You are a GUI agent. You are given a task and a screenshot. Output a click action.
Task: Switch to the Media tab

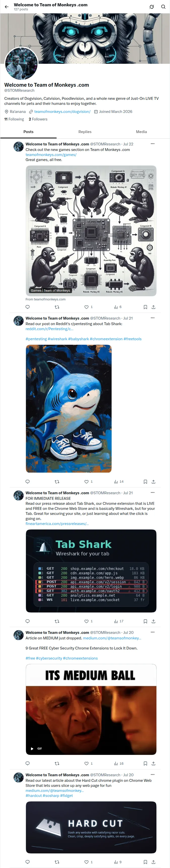tap(141, 132)
